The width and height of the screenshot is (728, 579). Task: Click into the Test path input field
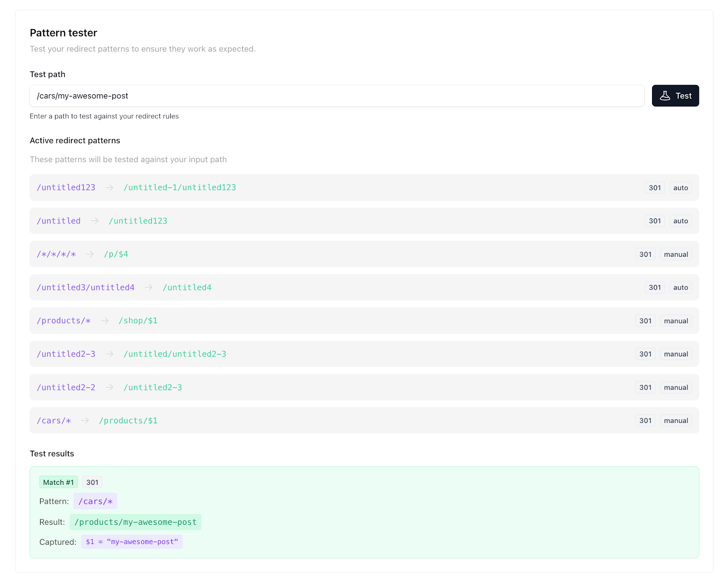click(337, 96)
